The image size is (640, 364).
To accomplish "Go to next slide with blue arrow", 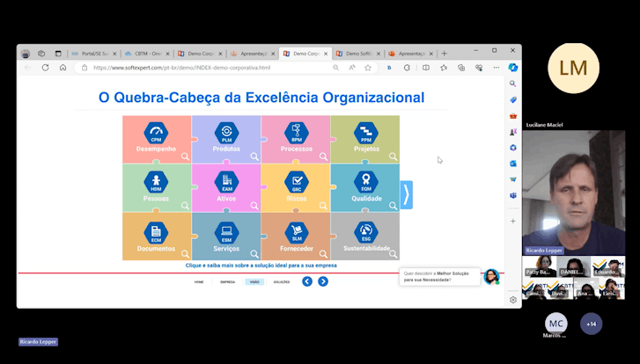I will coord(323,281).
